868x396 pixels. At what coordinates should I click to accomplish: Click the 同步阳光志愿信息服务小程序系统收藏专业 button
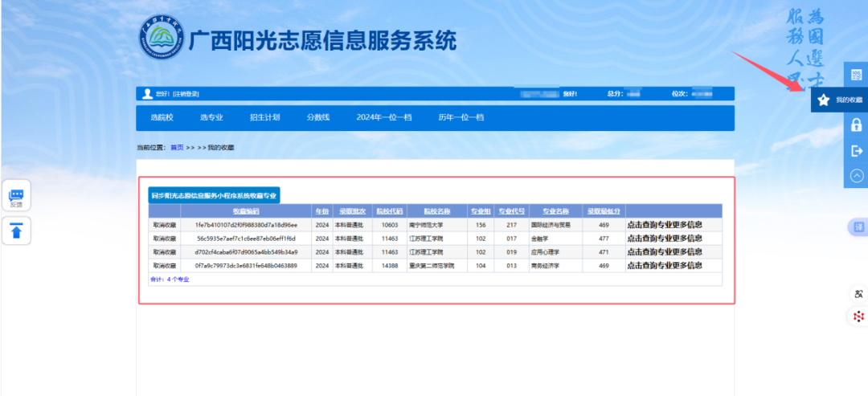214,195
